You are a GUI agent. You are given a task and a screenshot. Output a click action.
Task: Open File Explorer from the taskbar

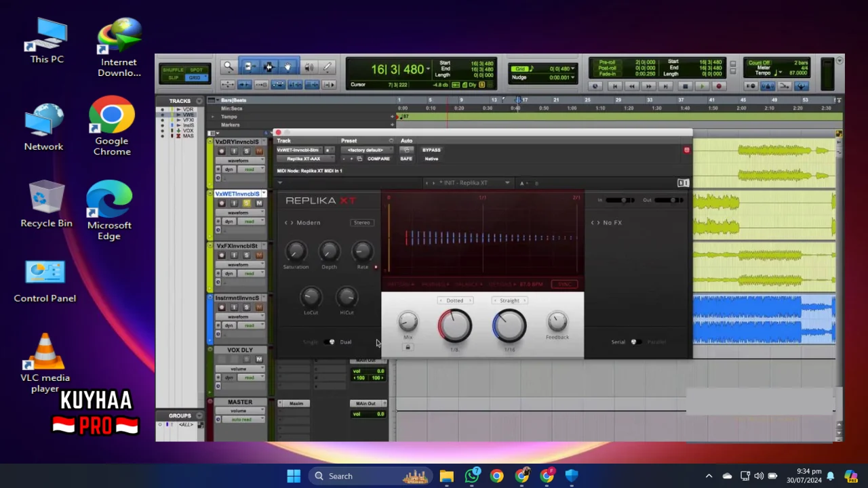(446, 476)
